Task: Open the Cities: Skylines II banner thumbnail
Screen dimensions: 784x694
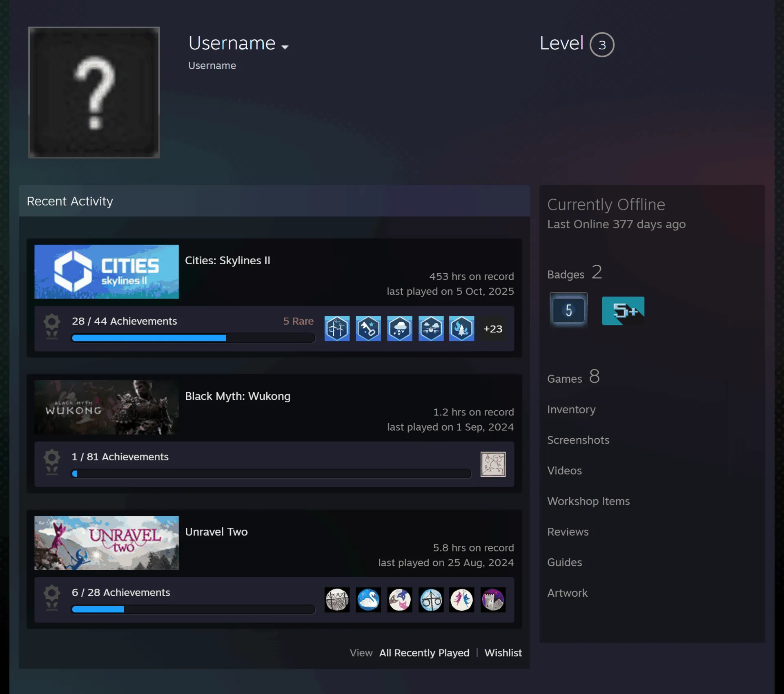Action: click(107, 272)
